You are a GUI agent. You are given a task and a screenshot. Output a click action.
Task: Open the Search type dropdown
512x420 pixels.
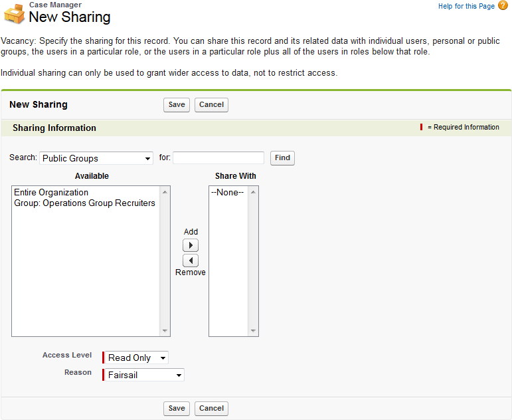pyautogui.click(x=96, y=158)
